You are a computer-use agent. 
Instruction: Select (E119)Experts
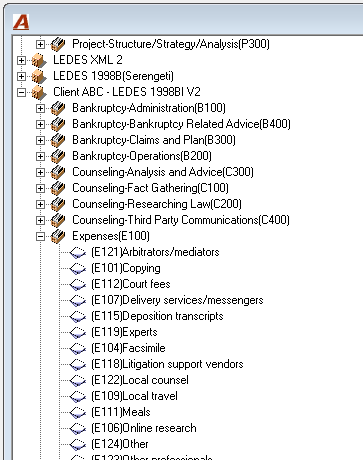(x=124, y=332)
